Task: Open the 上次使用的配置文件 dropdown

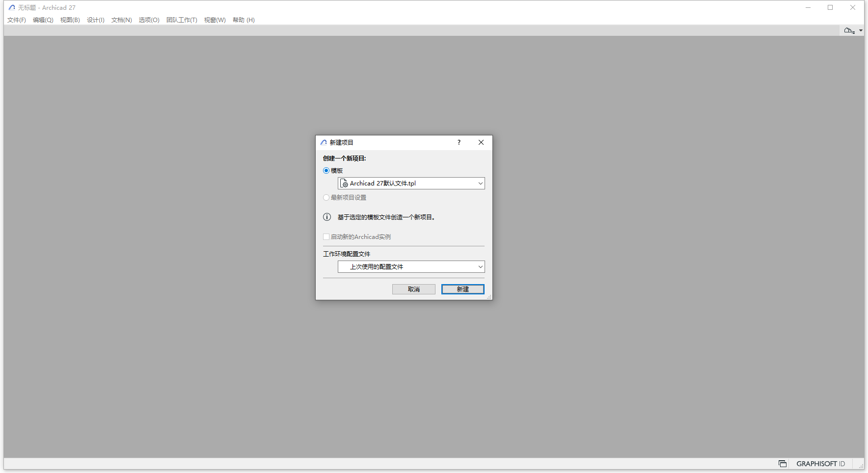Action: pos(480,266)
